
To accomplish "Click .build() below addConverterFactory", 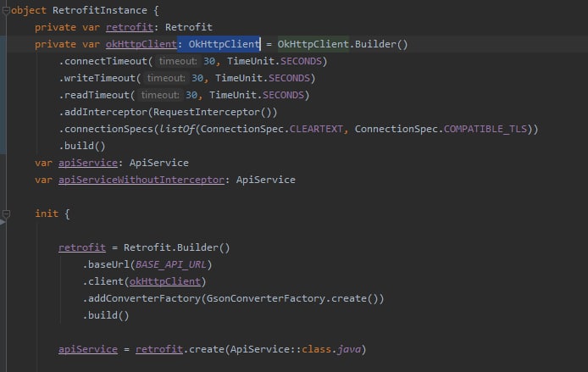I will coord(106,315).
